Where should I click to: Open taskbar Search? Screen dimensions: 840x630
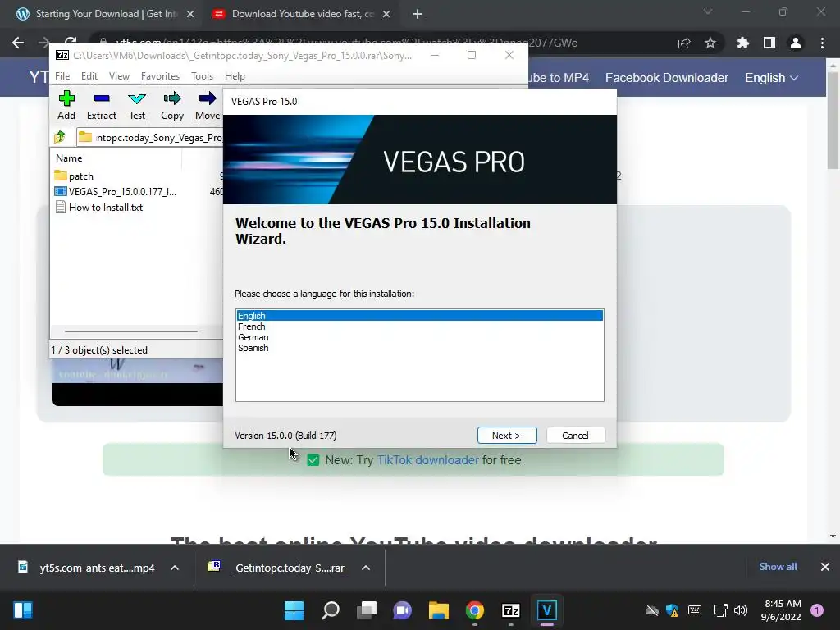click(330, 610)
